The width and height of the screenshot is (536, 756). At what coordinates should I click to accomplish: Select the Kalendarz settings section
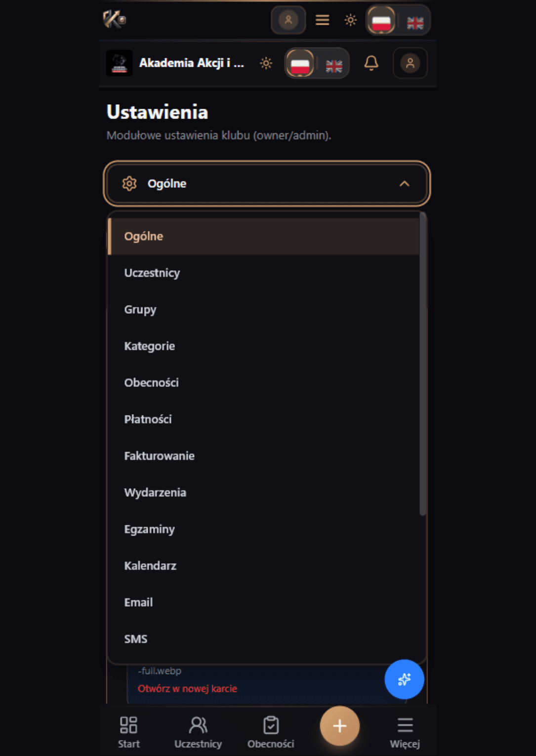(x=150, y=566)
